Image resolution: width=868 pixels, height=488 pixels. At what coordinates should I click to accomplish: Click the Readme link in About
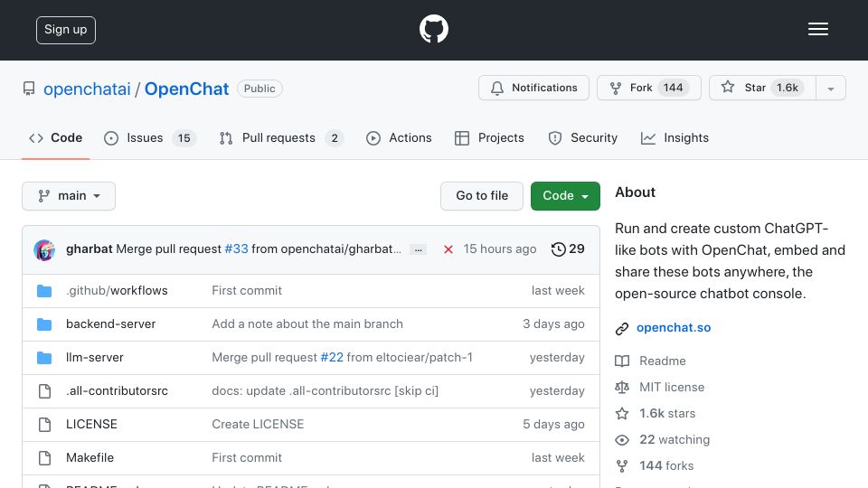662,361
